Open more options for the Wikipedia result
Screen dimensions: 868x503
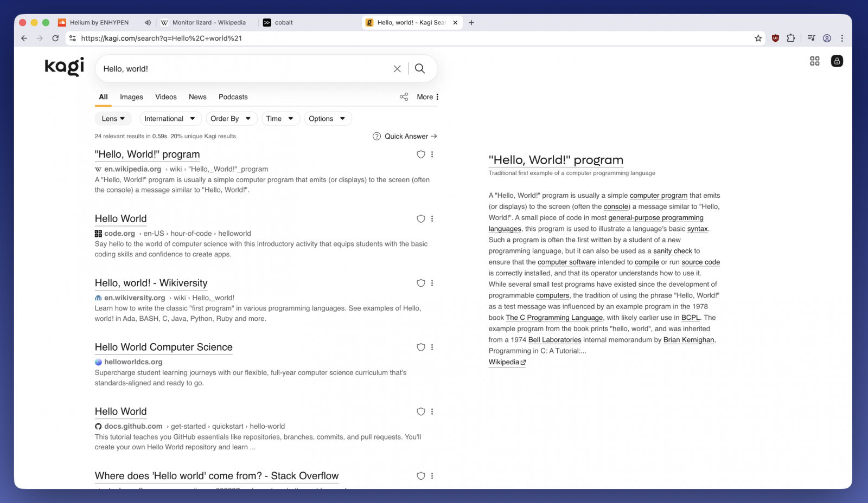[x=432, y=154]
